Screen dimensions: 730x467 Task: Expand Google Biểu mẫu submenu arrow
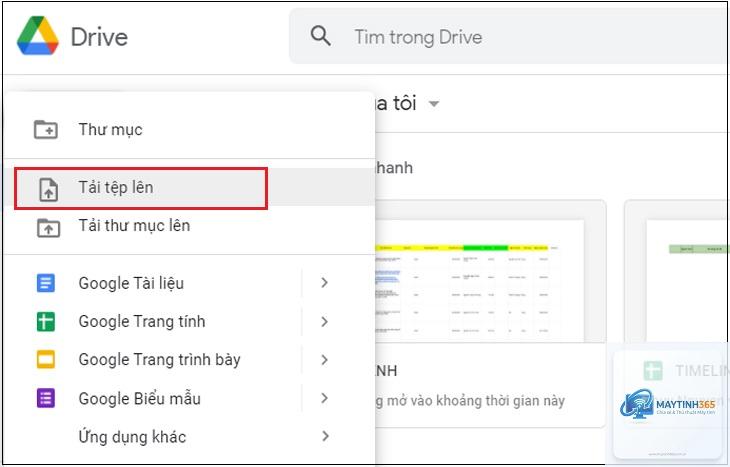[x=324, y=398]
